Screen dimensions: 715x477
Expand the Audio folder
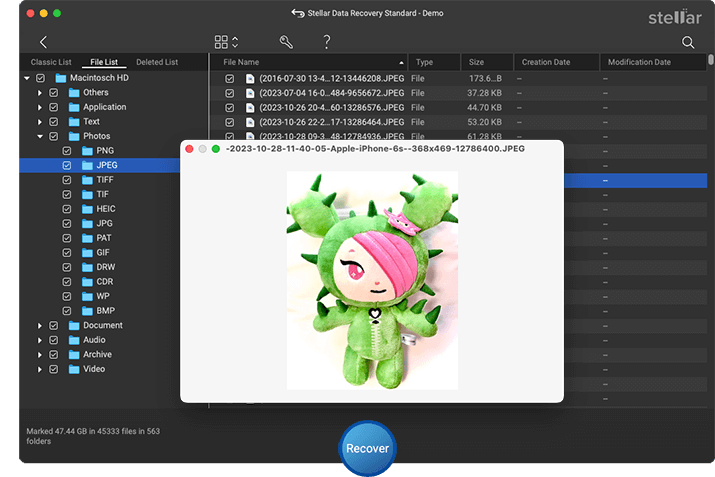(40, 340)
